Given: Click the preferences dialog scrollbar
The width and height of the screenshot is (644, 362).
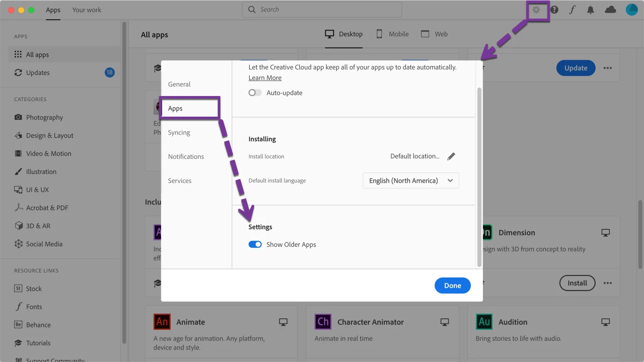Looking at the screenshot, I should [x=479, y=176].
